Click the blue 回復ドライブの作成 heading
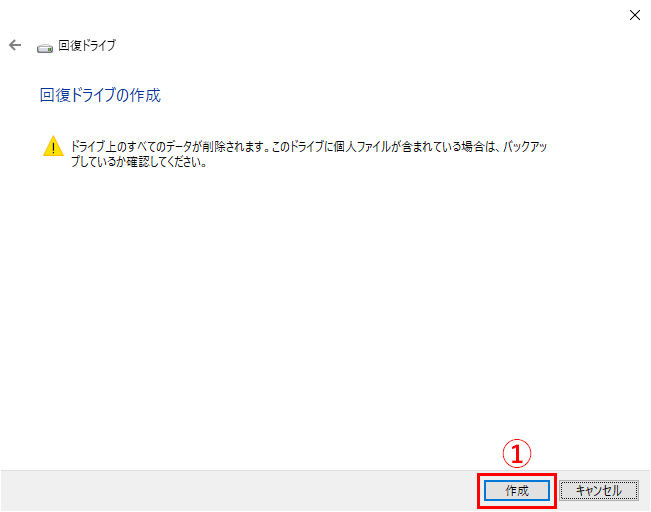Image resolution: width=651 pixels, height=512 pixels. click(x=100, y=95)
